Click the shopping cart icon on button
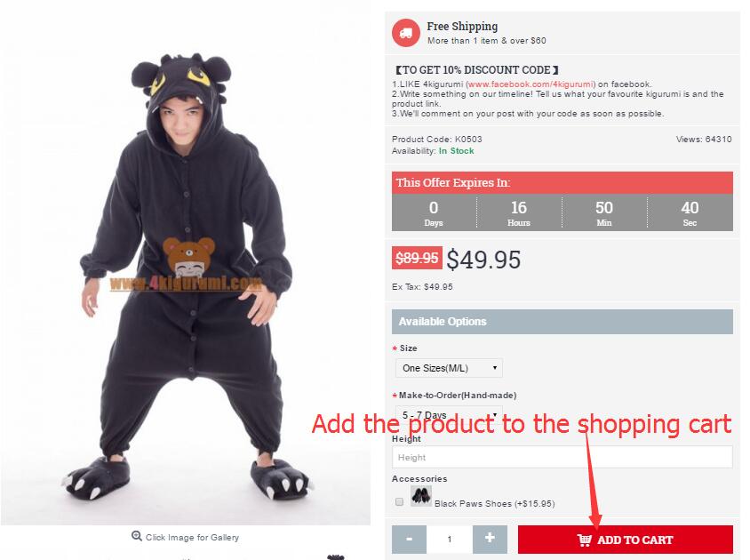750x560 pixels. (584, 540)
